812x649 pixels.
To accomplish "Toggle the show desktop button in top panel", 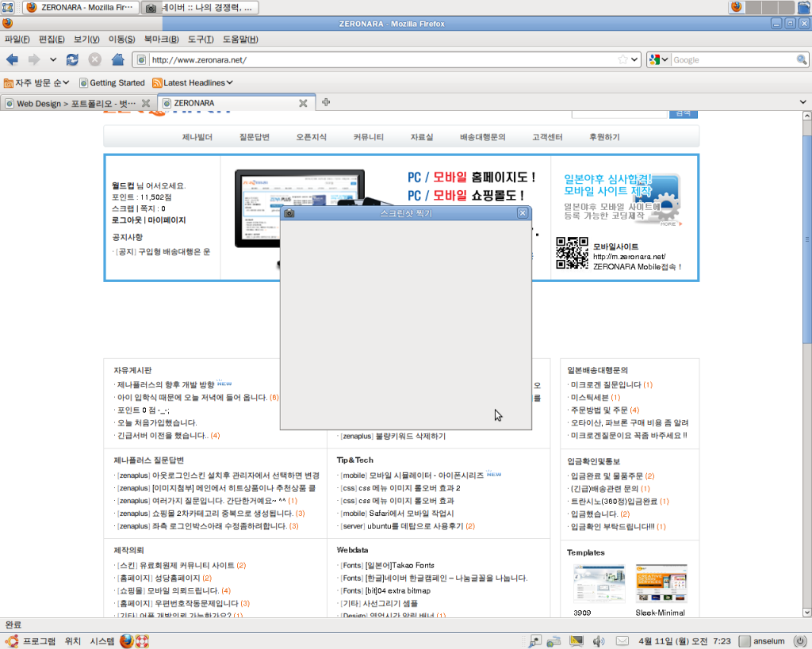I will 7,7.
